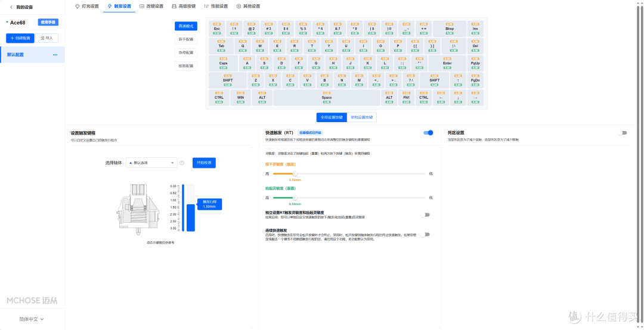Select the left arrow key
Image resolution: width=644 pixels, height=330 pixels.
point(441,98)
